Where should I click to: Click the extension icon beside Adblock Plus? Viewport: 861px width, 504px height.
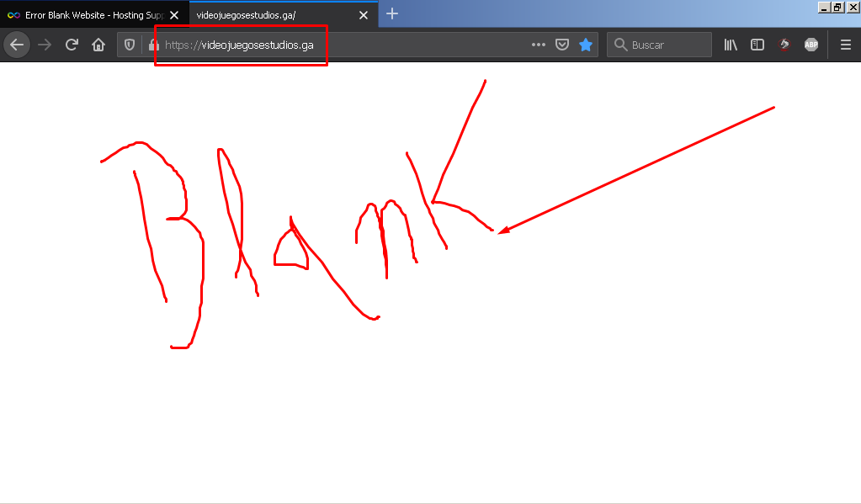click(784, 45)
